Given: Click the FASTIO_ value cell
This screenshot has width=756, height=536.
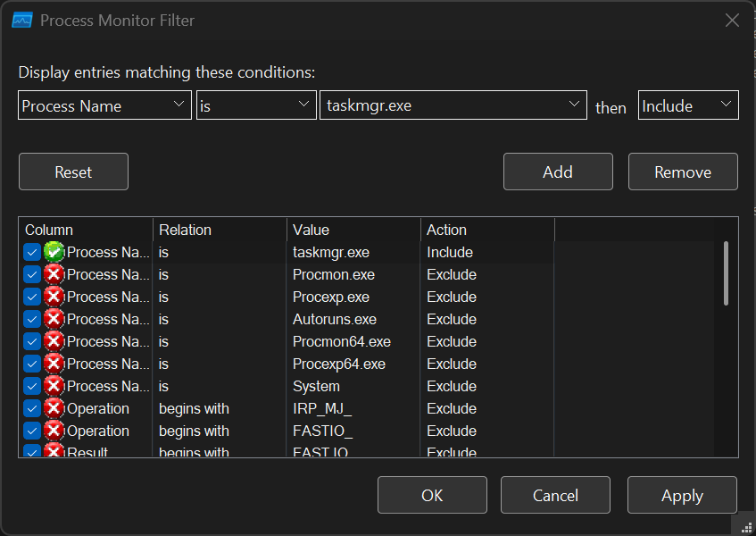Looking at the screenshot, I should [x=353, y=431].
